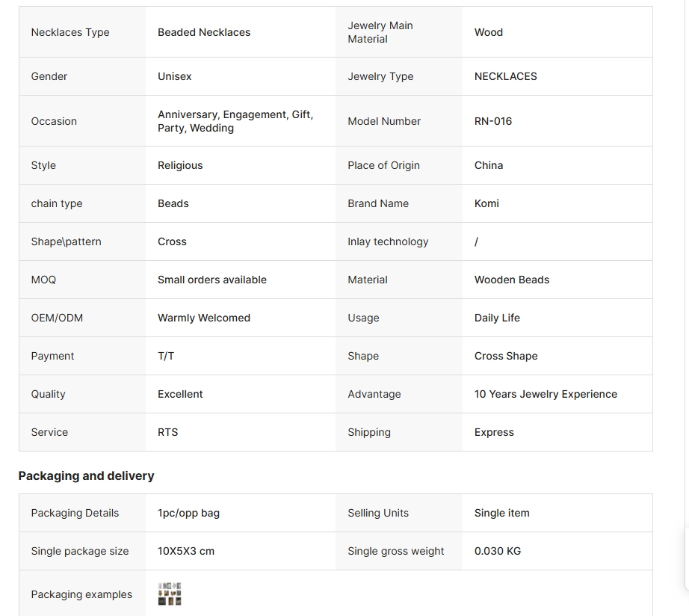This screenshot has width=689, height=616.
Task: Select the T/T payment value
Action: (166, 356)
